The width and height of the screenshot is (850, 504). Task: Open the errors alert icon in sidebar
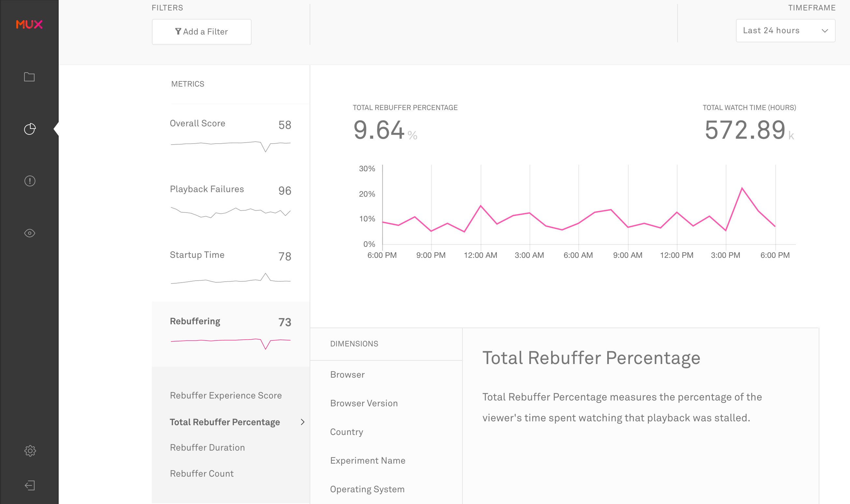pyautogui.click(x=30, y=181)
